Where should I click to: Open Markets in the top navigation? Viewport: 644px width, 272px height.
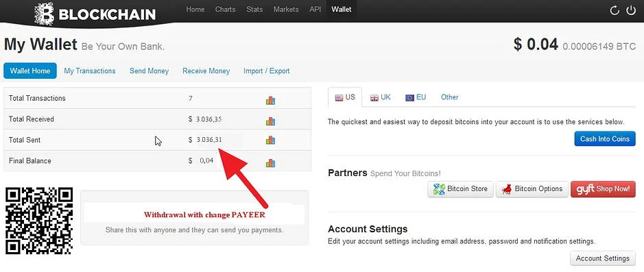point(286,9)
